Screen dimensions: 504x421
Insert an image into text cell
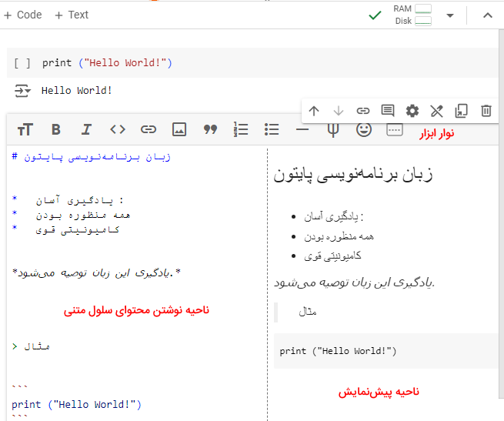pos(179,129)
